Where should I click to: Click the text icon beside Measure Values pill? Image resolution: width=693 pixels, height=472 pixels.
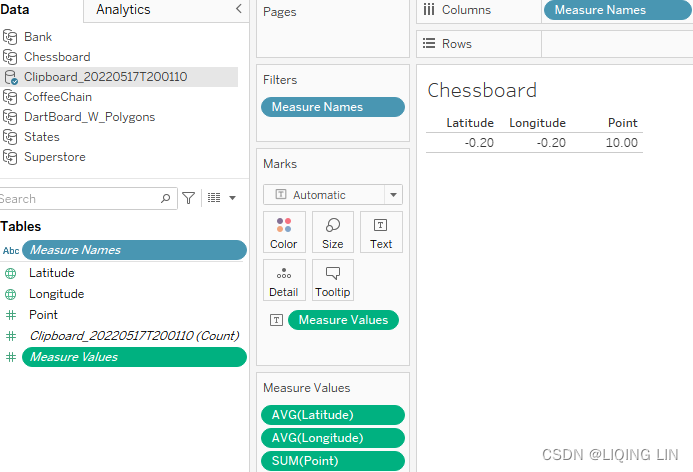point(277,320)
